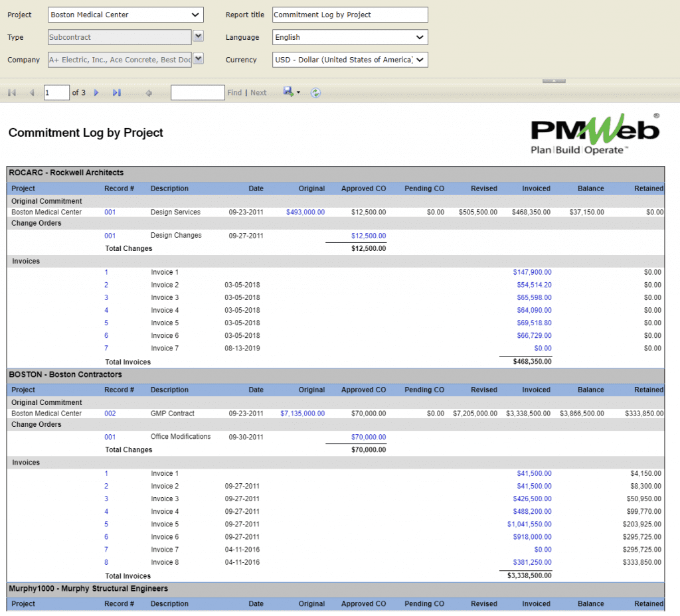
Task: Collapse the parameters panel handle
Action: pyautogui.click(x=554, y=81)
